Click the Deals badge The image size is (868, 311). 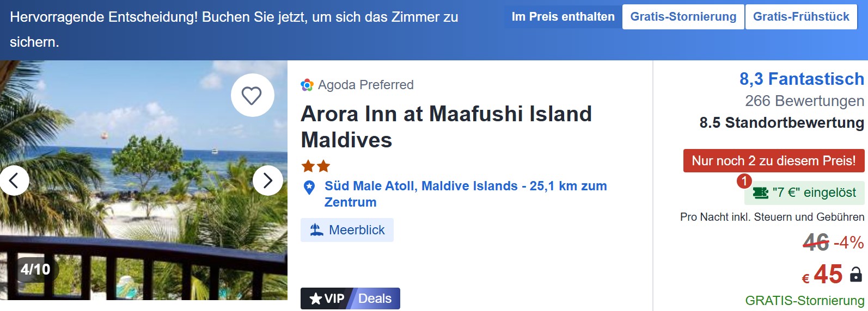pos(375,298)
